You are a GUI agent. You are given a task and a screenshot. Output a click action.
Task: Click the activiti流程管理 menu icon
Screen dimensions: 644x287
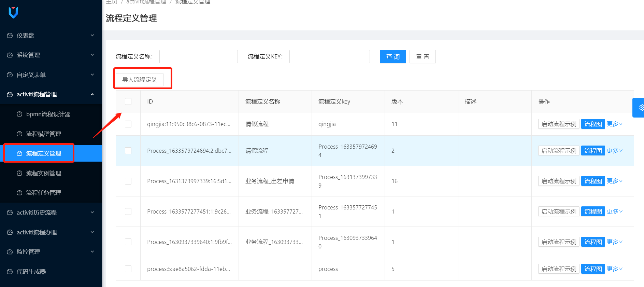(10, 94)
